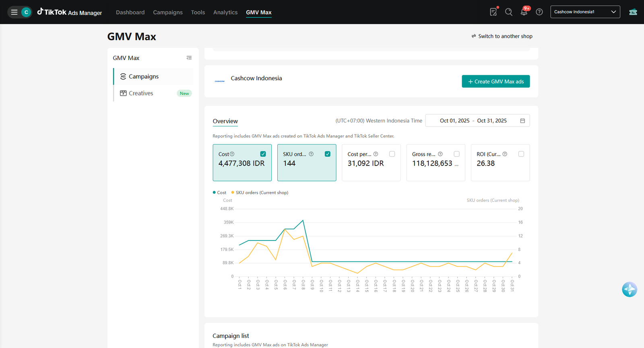Click Create GMV Max ads button
Image resolution: width=644 pixels, height=348 pixels.
pos(496,81)
